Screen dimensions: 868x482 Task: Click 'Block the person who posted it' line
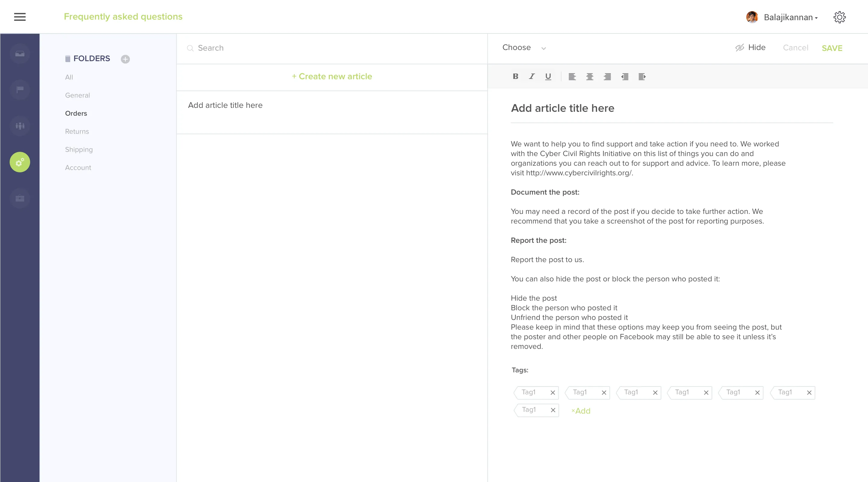[x=564, y=308]
